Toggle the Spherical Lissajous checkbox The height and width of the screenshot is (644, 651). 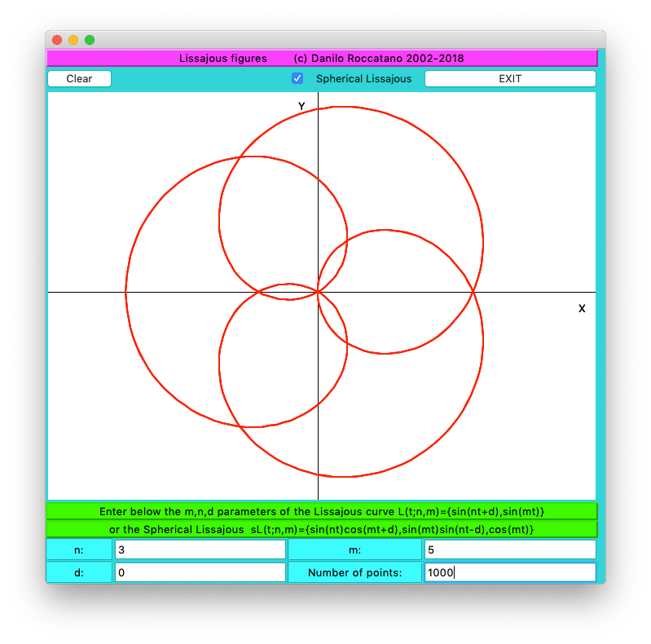297,79
